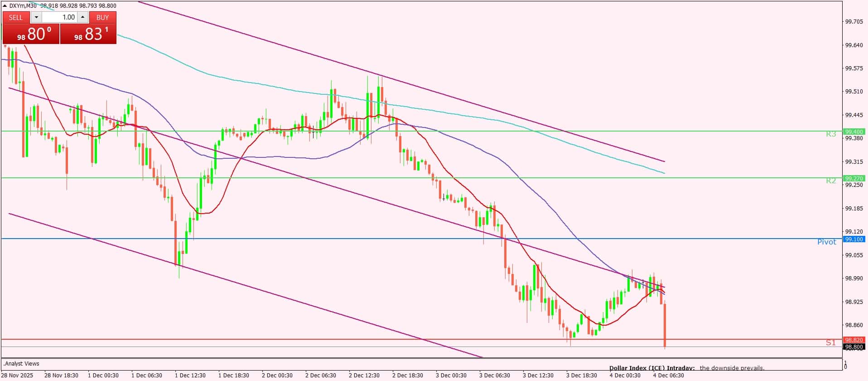Buy at the 98.83 ask price tile
The height and width of the screenshot is (381, 868).
coord(88,34)
